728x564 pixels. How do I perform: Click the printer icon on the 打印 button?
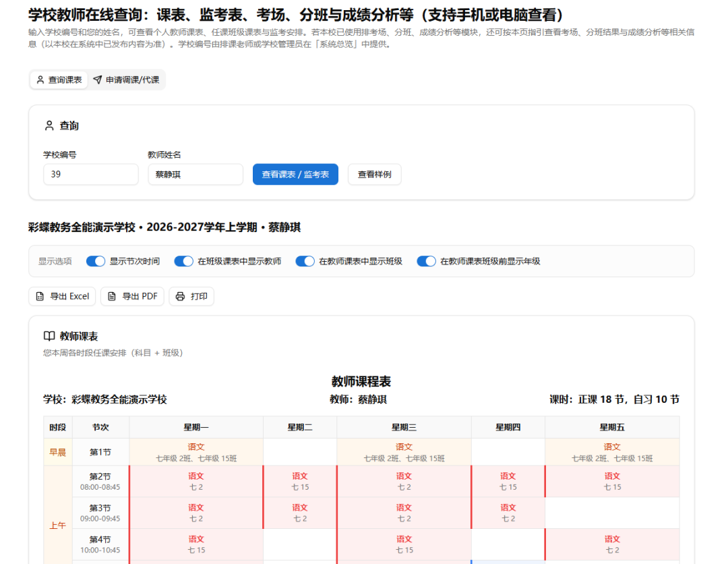pyautogui.click(x=179, y=296)
